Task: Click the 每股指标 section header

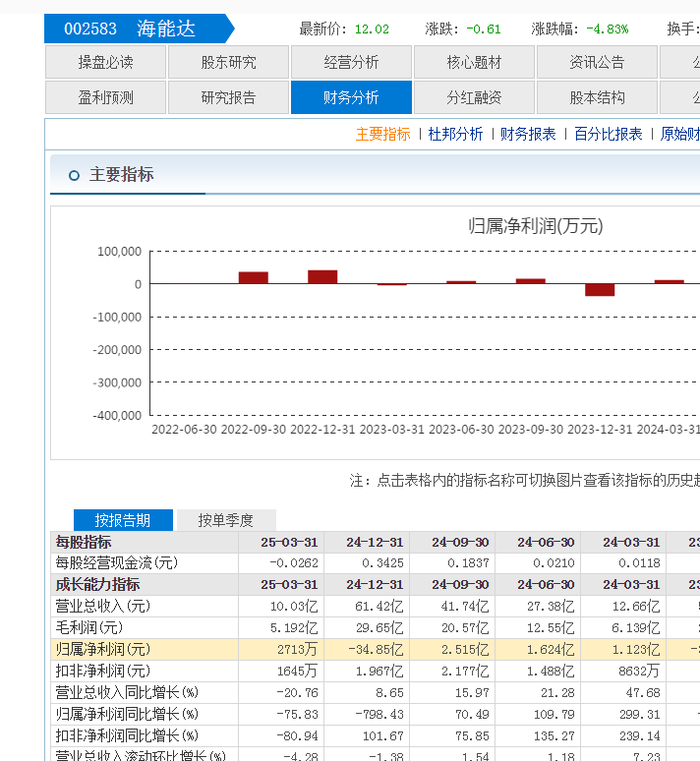Action: coord(83,542)
